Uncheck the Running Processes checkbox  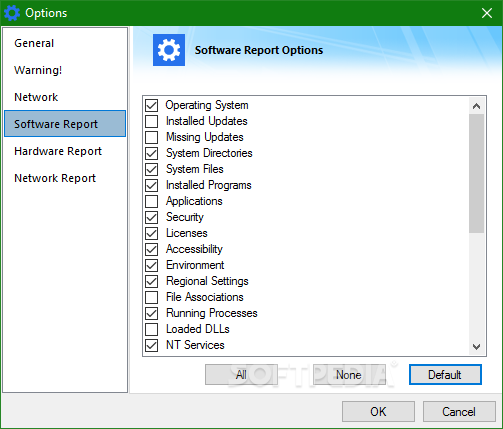[152, 313]
